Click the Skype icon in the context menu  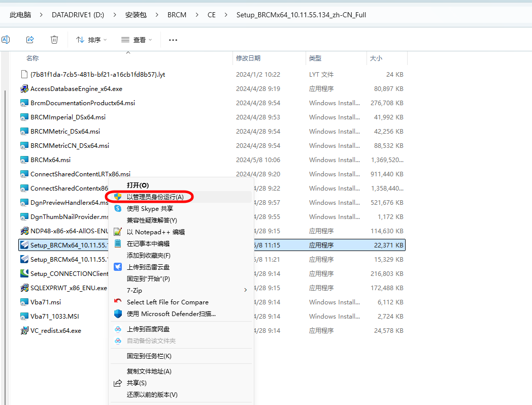117,208
